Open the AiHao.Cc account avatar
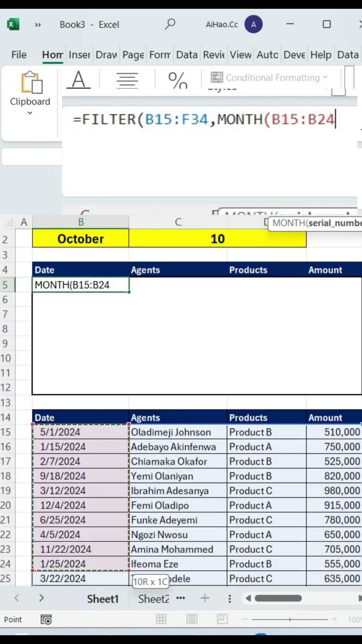Viewport: 362px width, 644px height. pos(253,24)
